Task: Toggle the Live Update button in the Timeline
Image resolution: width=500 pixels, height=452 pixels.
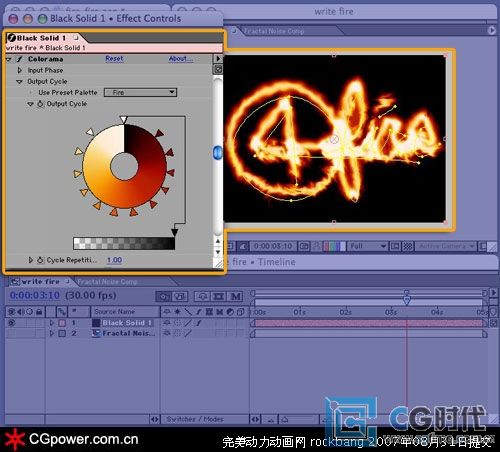Action: 164,296
